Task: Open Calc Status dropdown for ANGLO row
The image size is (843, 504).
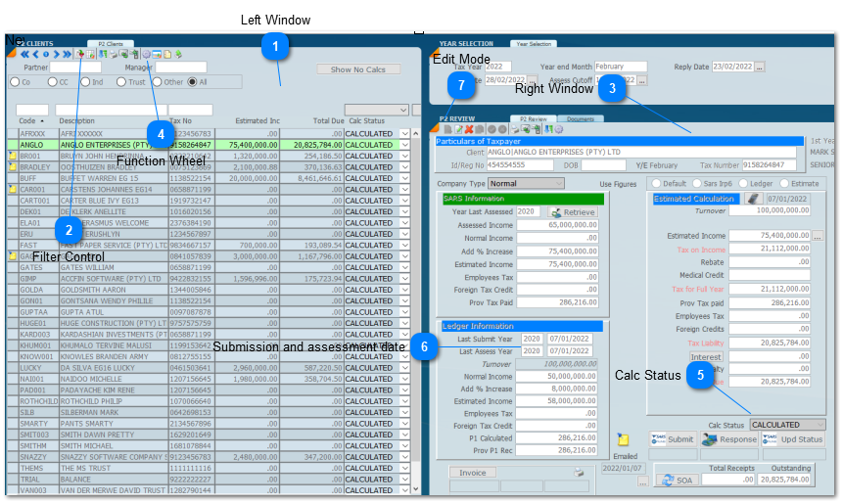Action: (x=404, y=145)
